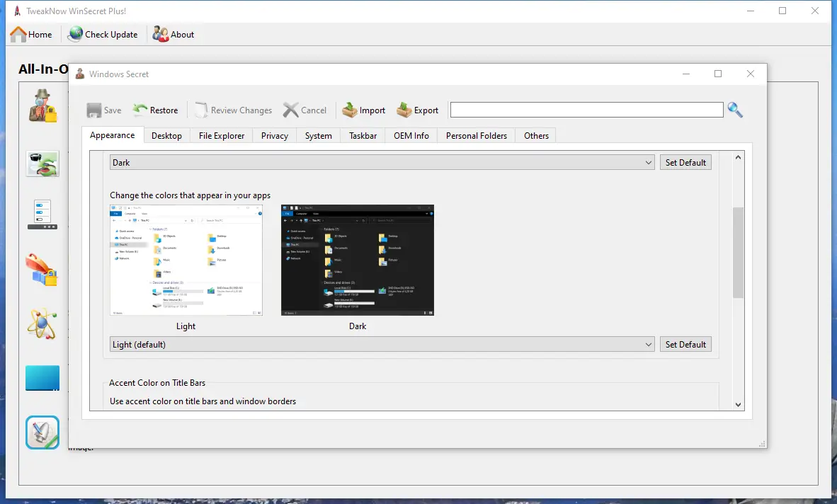The image size is (837, 504).
Task: Click the detective with padlock sidebar icon
Action: coord(42,106)
